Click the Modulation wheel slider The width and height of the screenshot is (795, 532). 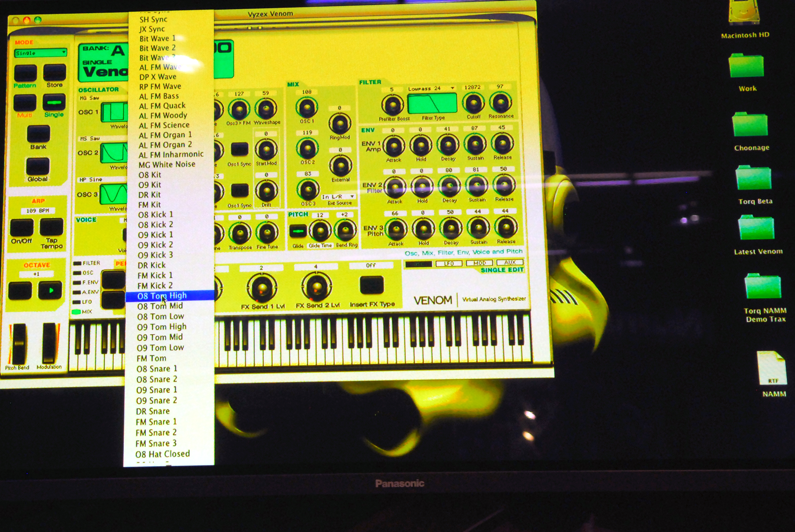[x=49, y=343]
